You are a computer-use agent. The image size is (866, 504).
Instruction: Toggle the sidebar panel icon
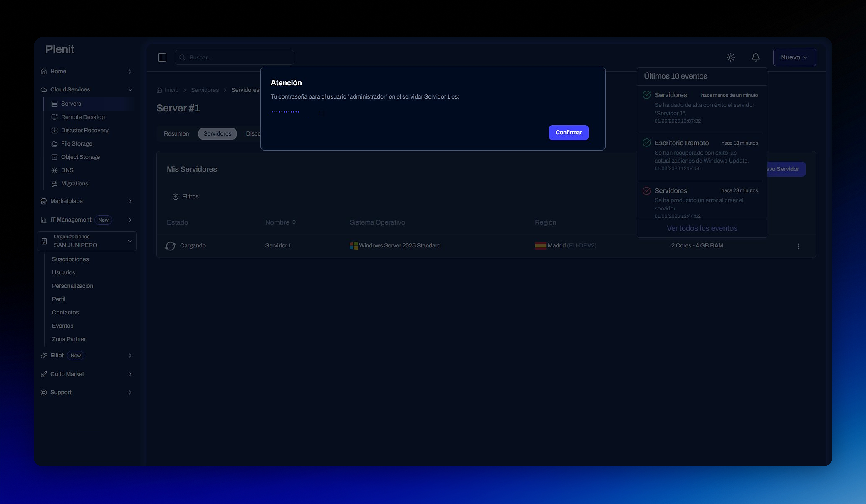(162, 57)
